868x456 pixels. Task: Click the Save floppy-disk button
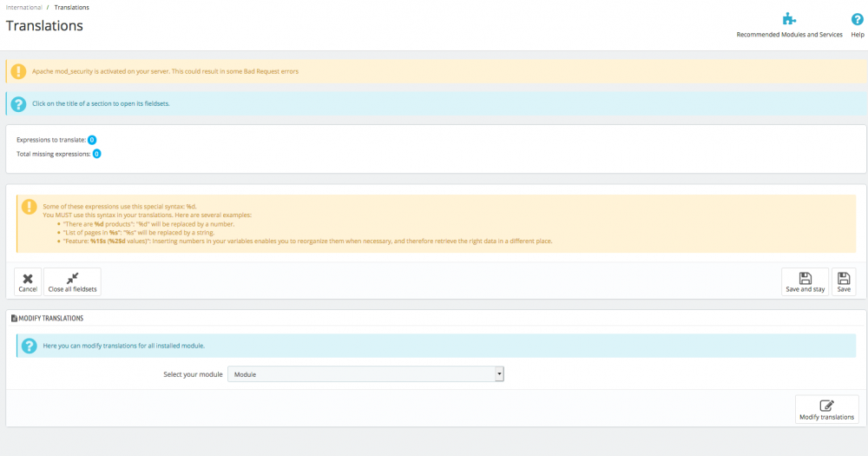844,282
